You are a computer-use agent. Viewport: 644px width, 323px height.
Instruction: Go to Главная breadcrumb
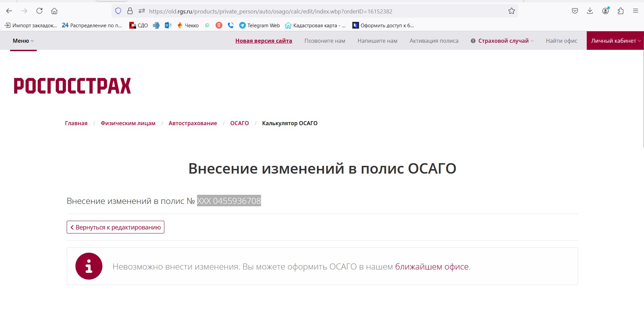76,123
